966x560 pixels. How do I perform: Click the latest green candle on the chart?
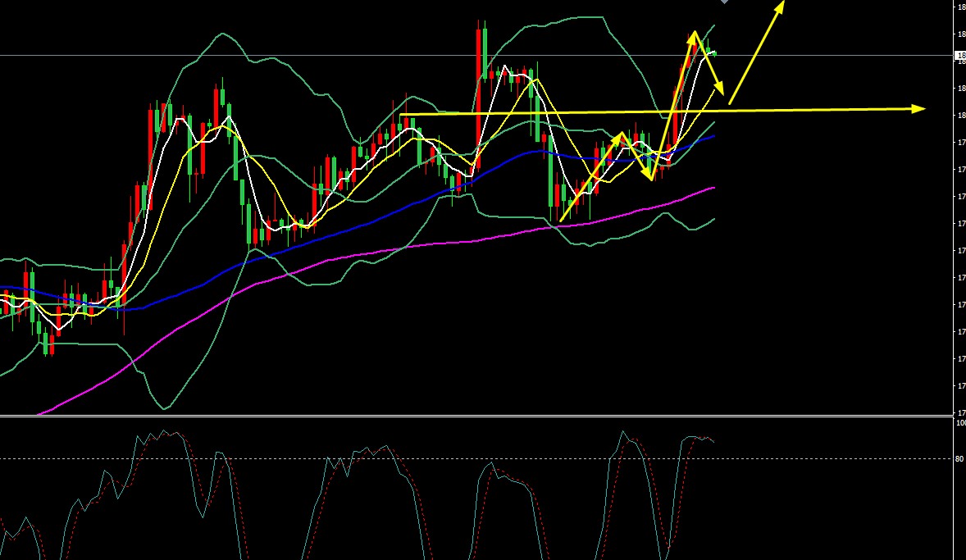[x=713, y=52]
